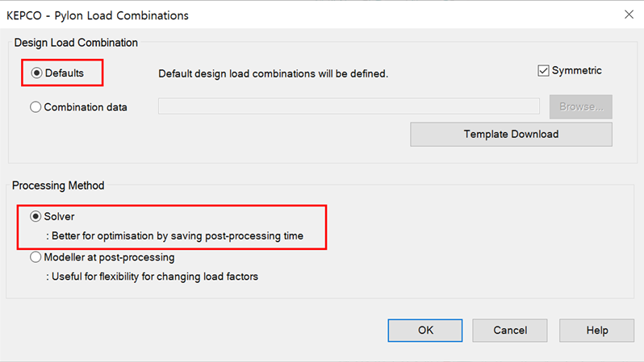Select Solver as the processing method
The height and width of the screenshot is (362, 644).
coord(36,217)
